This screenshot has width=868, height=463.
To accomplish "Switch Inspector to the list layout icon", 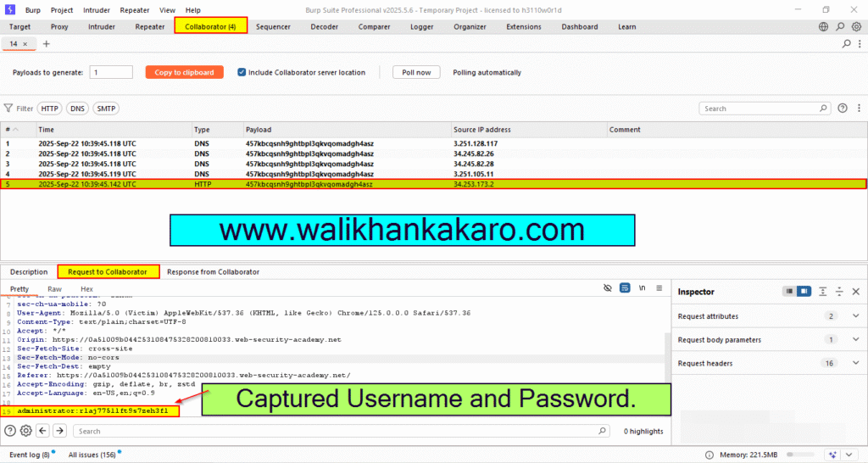I will point(790,292).
